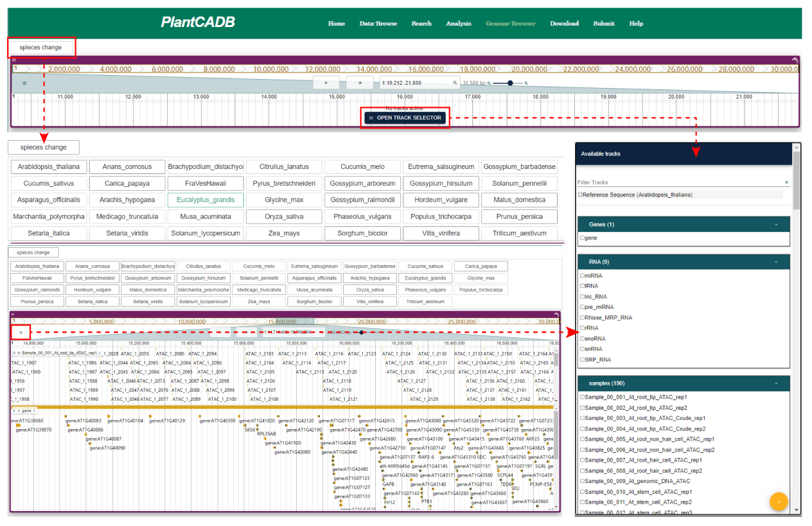Click gene:AT1G40090 in the gene track
Screen dimensions: 812x526
(x=107, y=448)
